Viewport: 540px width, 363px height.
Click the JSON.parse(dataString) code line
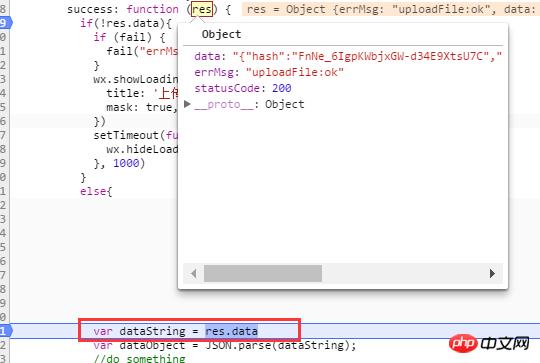[225, 345]
